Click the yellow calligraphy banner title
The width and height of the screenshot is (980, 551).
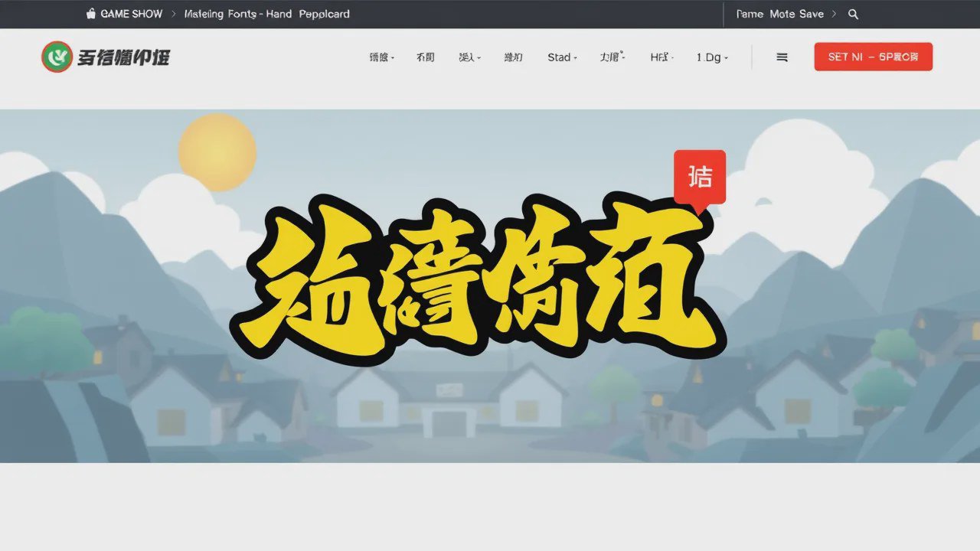(x=478, y=277)
